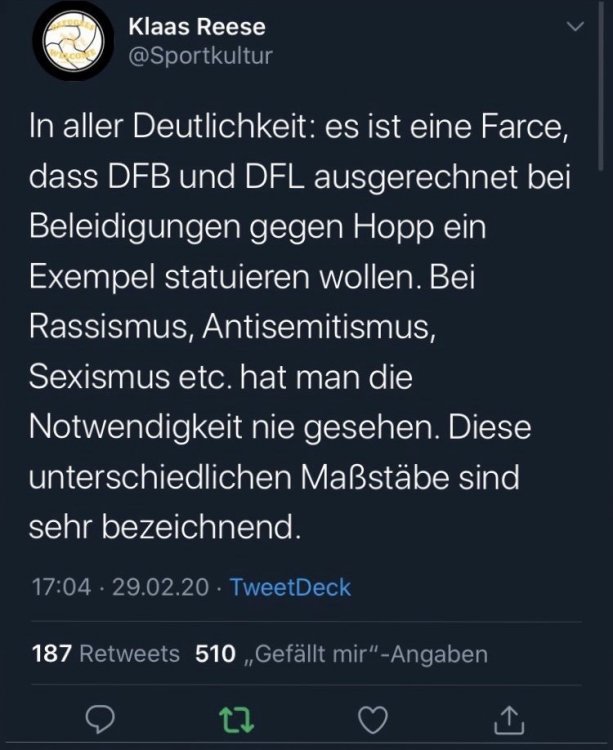Click the word 'Antisemitismus' in the tweet
The height and width of the screenshot is (750, 613).
(x=319, y=327)
